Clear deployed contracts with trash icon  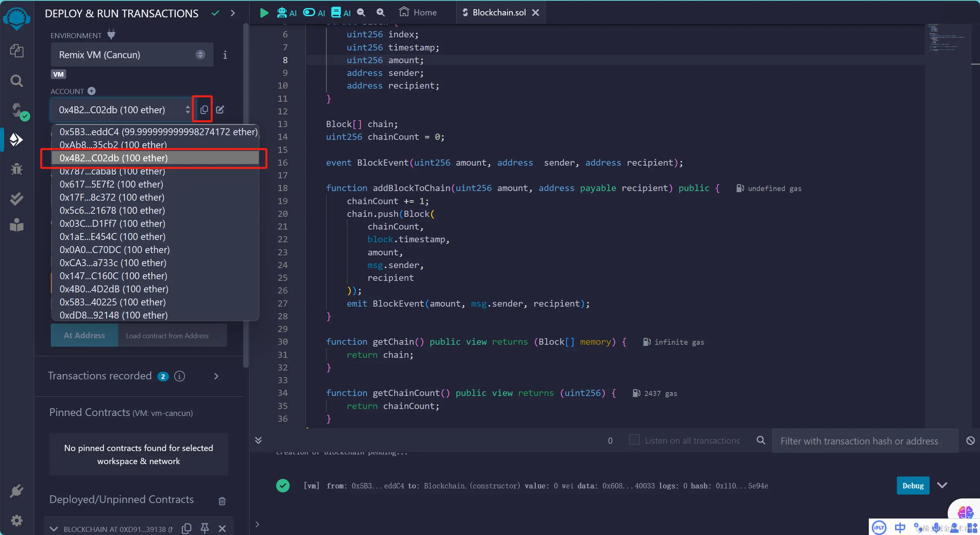tap(222, 501)
